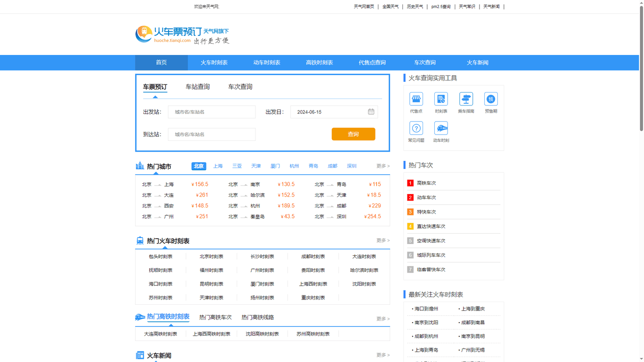Open 上海到重庆 timetable link

473,309
